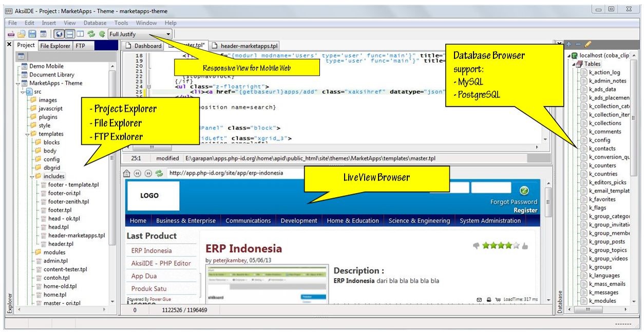Open Business & Enterprise nav link
Image resolution: width=644 pixels, height=332 pixels.
coord(186,221)
